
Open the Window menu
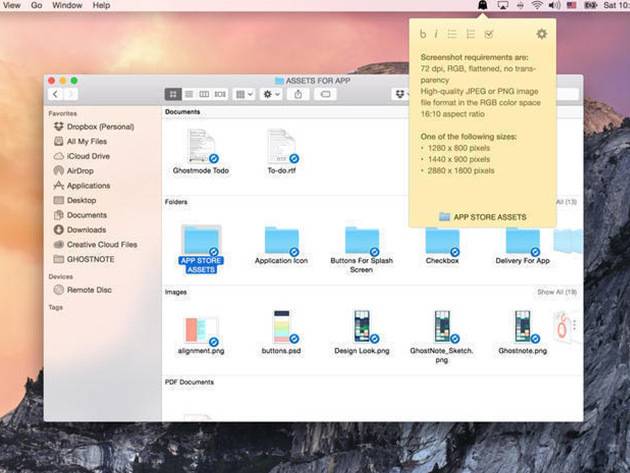67,6
